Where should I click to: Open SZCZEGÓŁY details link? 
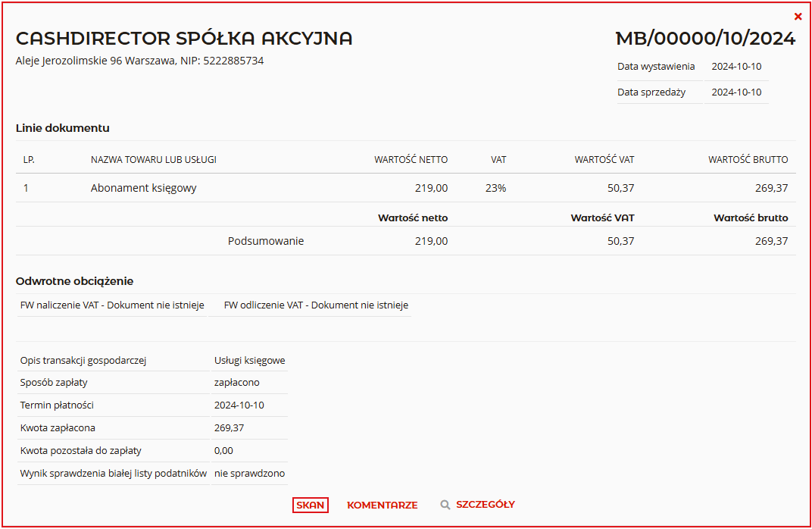coord(486,504)
